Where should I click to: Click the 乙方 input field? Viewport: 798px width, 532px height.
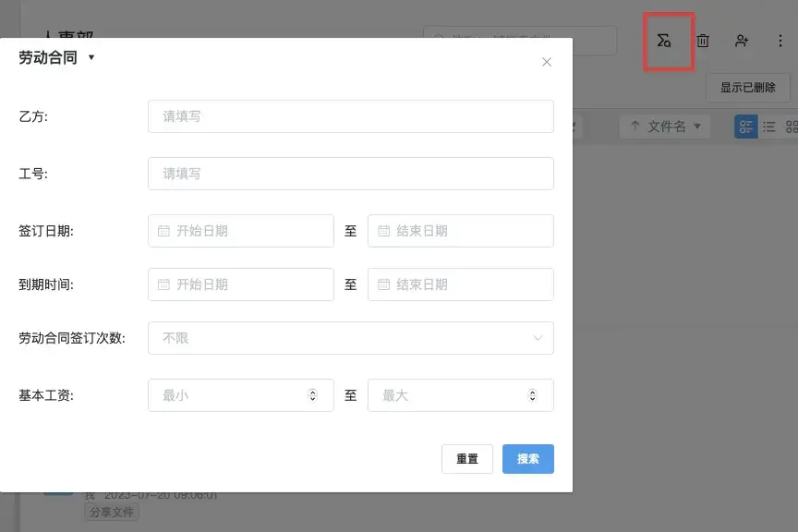coord(351,116)
